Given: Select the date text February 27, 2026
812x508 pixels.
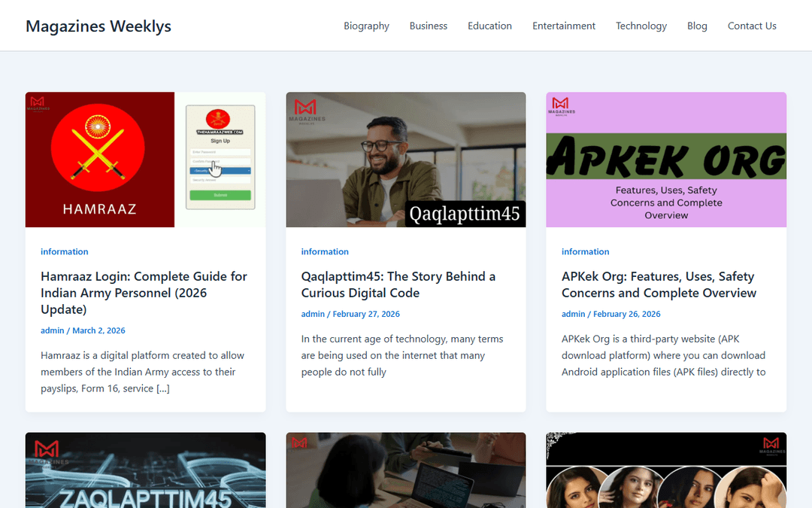Looking at the screenshot, I should [366, 314].
